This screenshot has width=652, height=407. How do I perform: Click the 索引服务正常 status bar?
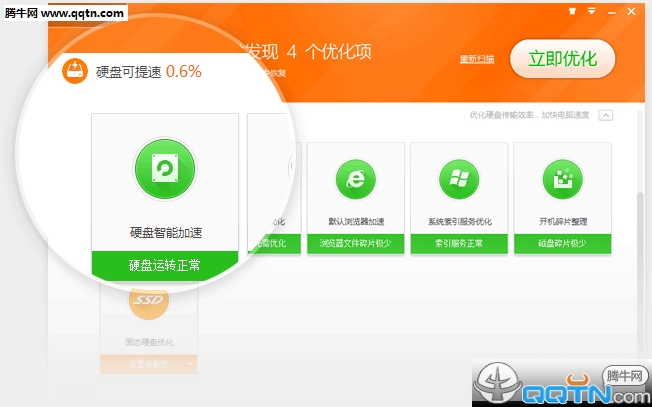click(x=459, y=244)
